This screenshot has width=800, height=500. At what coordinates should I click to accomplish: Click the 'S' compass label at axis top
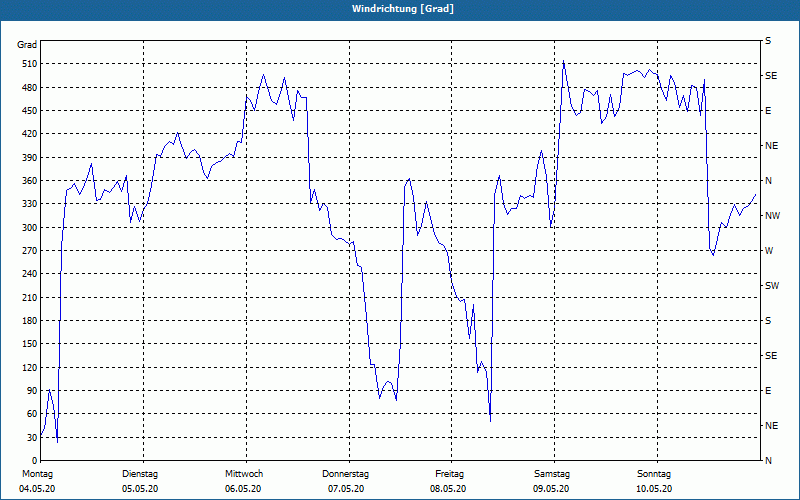(x=768, y=41)
